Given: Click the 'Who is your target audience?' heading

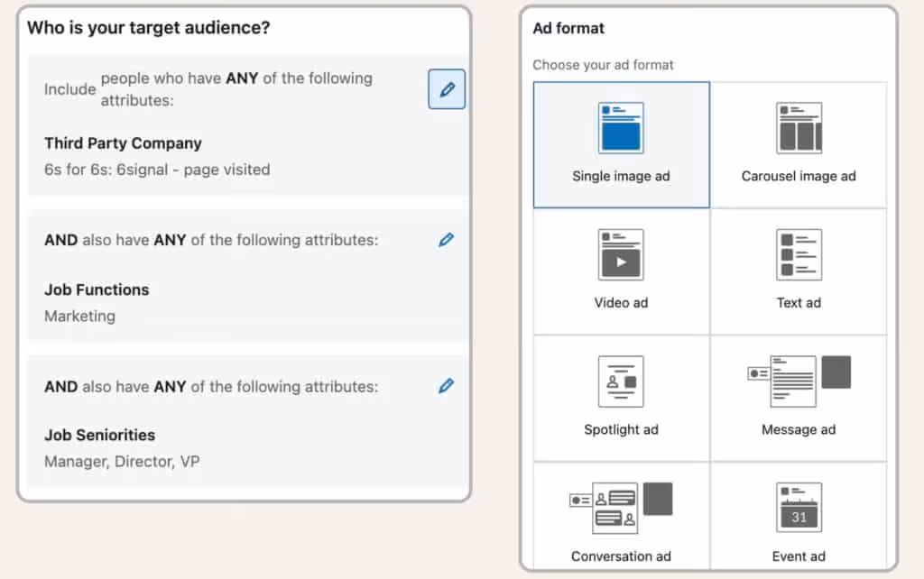Looking at the screenshot, I should point(149,28).
